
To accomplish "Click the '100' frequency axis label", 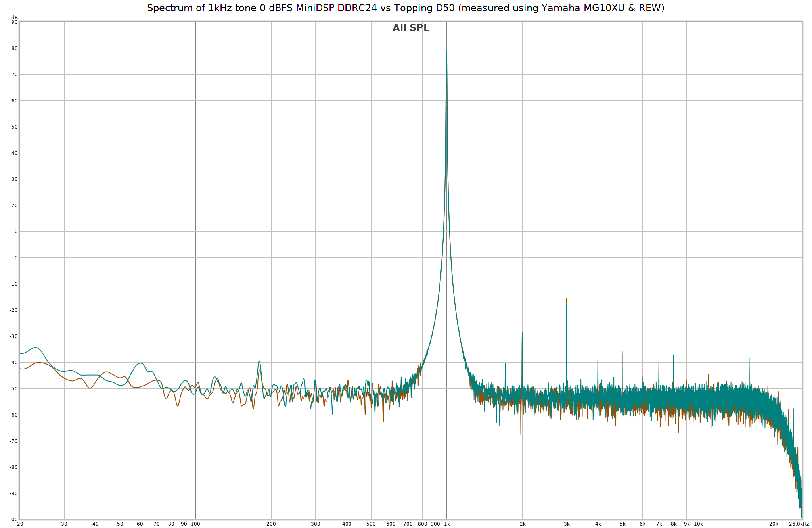I will [195, 524].
